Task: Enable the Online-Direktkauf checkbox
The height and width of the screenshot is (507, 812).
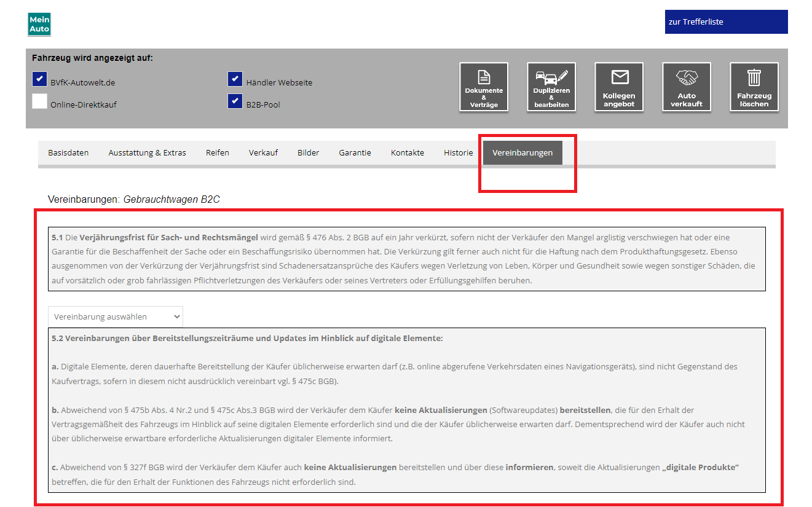Action: tap(40, 101)
